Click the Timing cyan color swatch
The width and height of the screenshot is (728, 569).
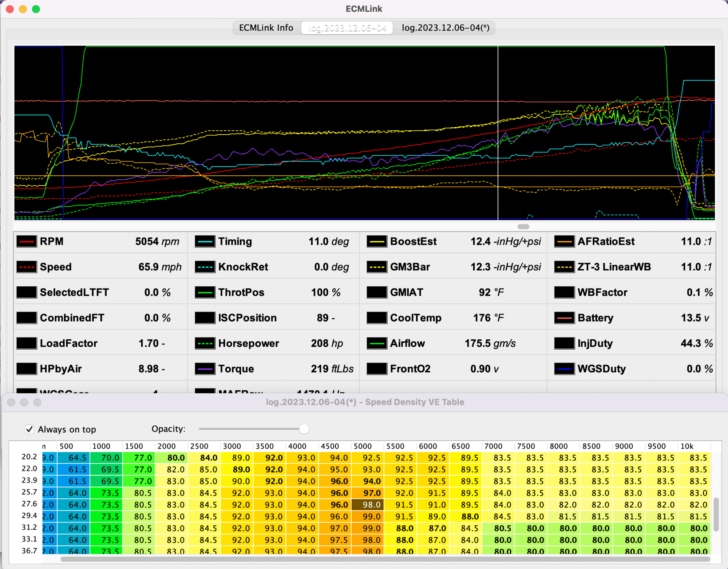click(x=205, y=242)
